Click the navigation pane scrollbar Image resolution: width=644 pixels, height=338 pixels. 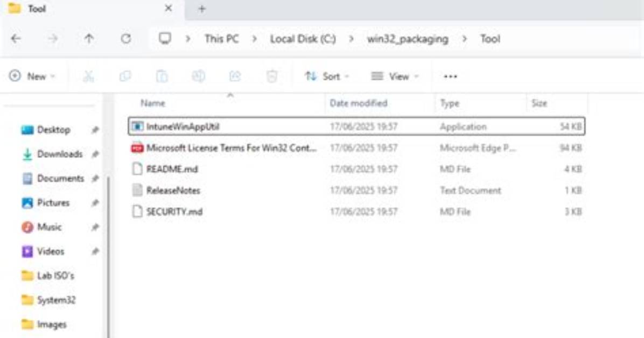pos(108,257)
